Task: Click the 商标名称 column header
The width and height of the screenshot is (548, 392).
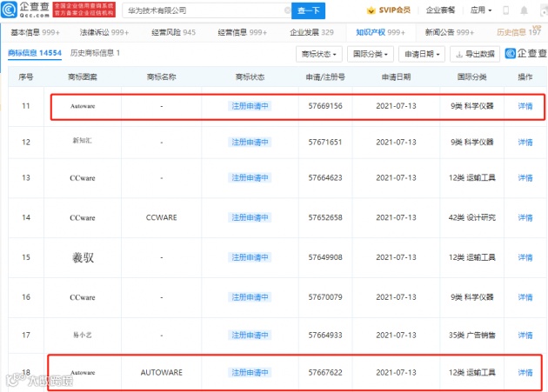Action: click(162, 77)
